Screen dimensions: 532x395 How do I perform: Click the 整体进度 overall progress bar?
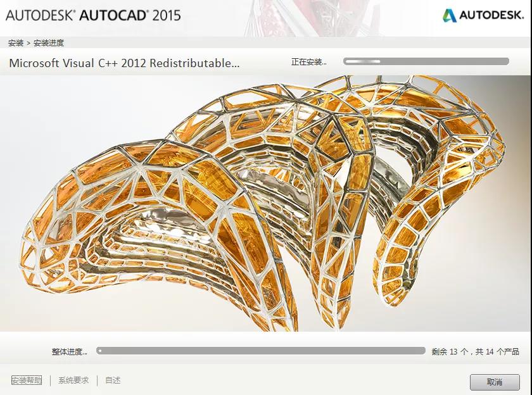260,351
